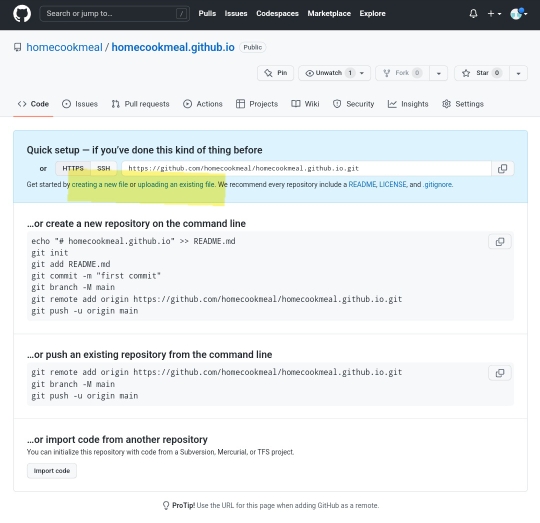This screenshot has height=523, width=540.
Task: Switch to the Actions tab
Action: tap(203, 104)
